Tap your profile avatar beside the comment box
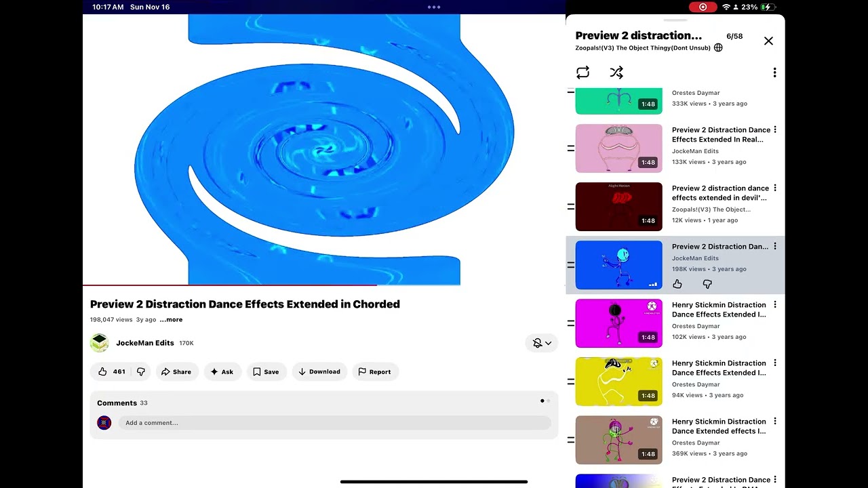Screen dimensions: 868x488 pyautogui.click(x=104, y=423)
